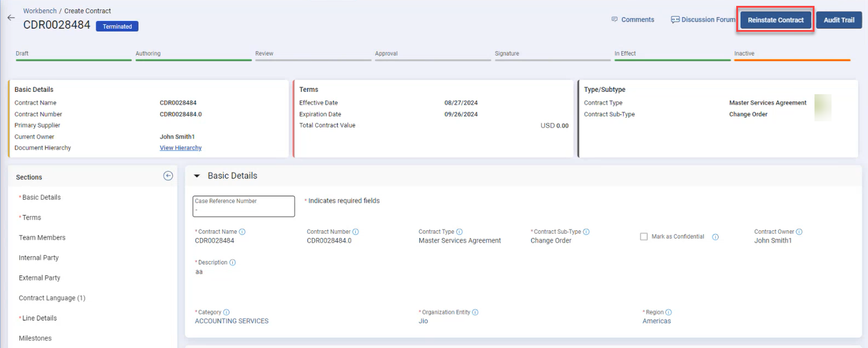Screen dimensions: 868x348
Task: Click info icon beside Mark as Confidential
Action: tap(715, 237)
